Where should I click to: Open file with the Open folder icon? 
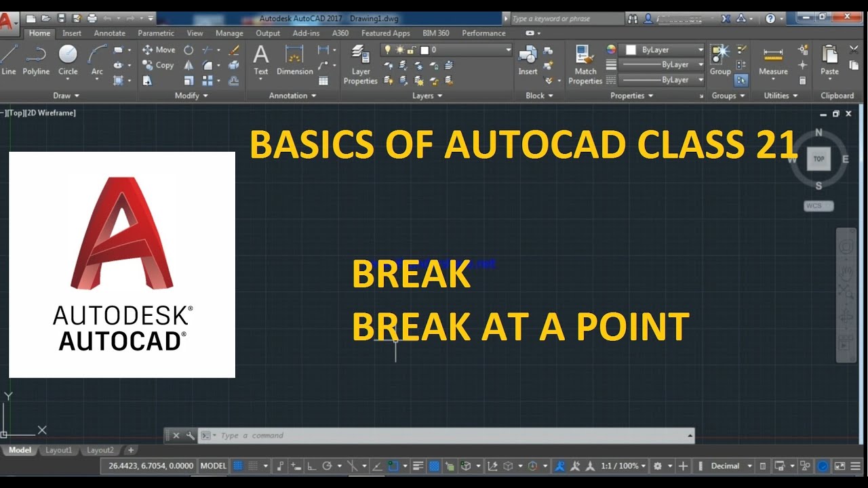(47, 18)
